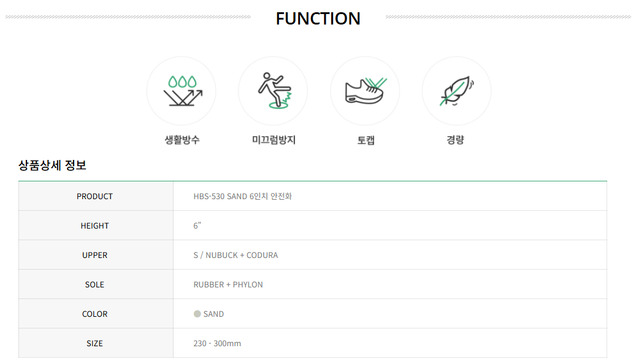Click the 생활방수 label
Screen dimensions: 636x364
click(182, 140)
